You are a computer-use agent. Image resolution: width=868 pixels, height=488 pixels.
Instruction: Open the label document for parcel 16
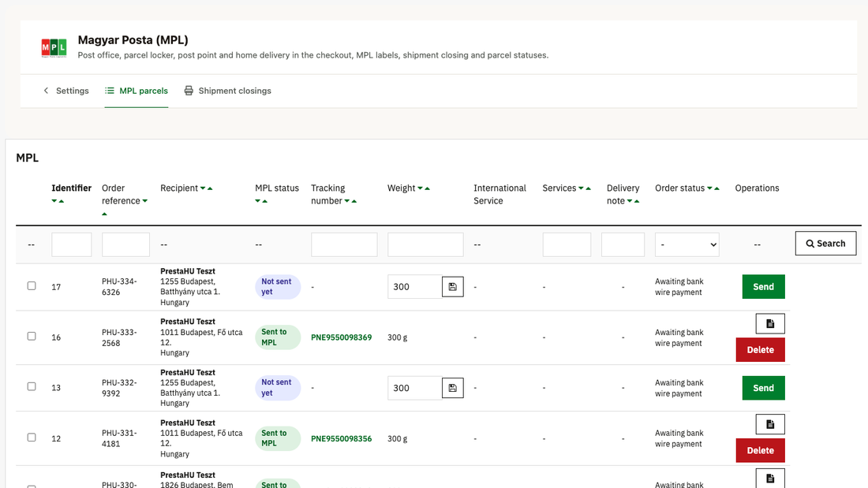[x=770, y=324]
